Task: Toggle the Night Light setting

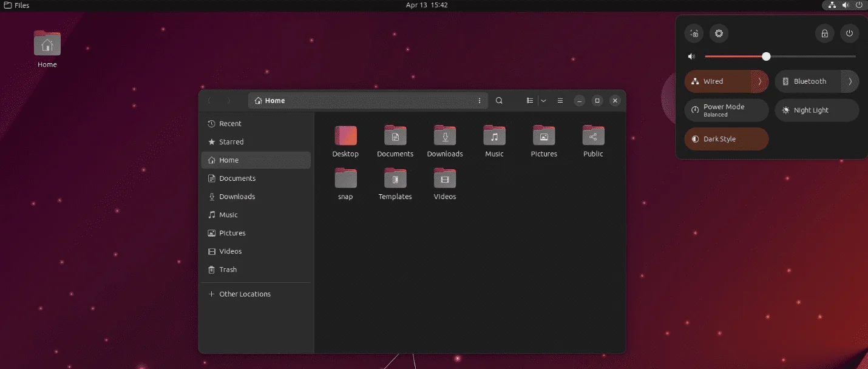Action: pos(817,110)
